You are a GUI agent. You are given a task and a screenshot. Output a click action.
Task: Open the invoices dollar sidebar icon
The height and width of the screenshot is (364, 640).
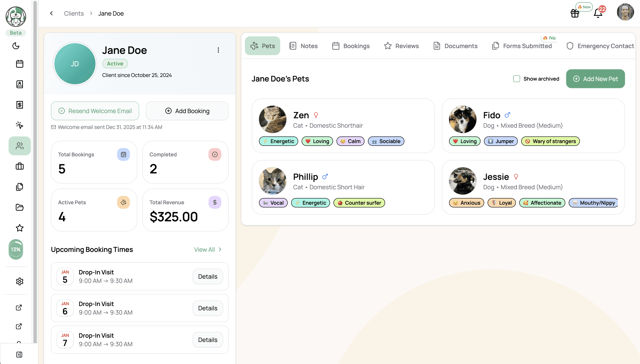coord(19,105)
